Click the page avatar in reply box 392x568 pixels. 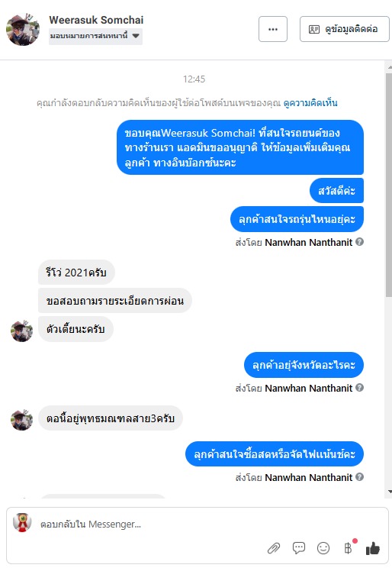pyautogui.click(x=22, y=523)
